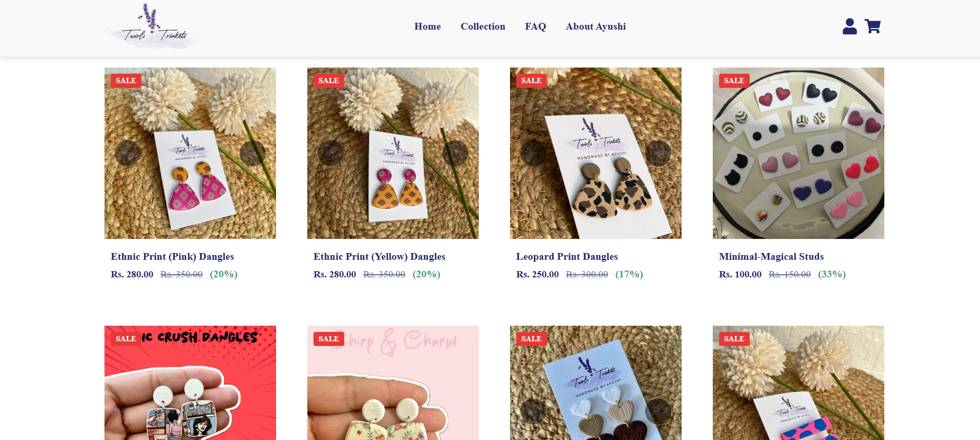Open Minimal-Magical Studs title link
Image resolution: width=980 pixels, height=440 pixels.
pyautogui.click(x=771, y=257)
